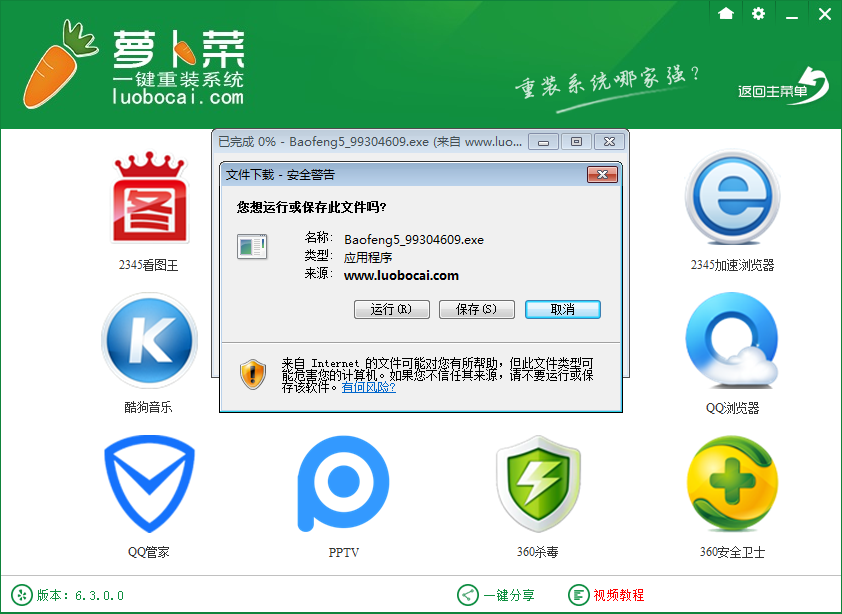Click the QQ浏览器 label

click(732, 408)
